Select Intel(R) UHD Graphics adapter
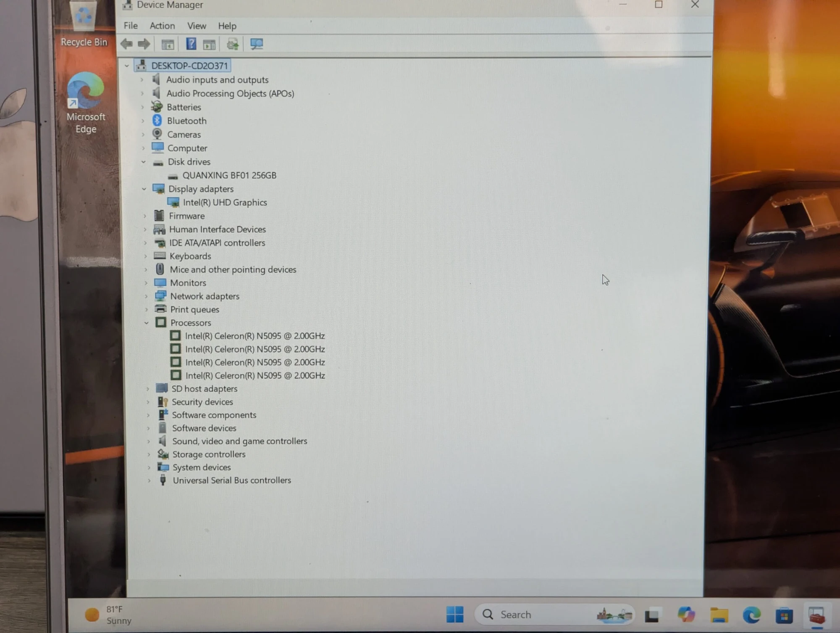Viewport: 840px width, 633px height. pyautogui.click(x=225, y=202)
